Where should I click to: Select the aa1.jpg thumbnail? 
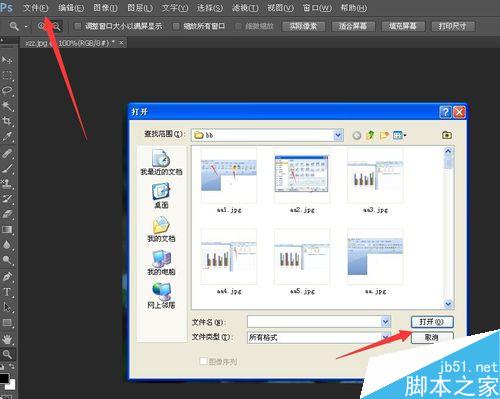point(229,176)
